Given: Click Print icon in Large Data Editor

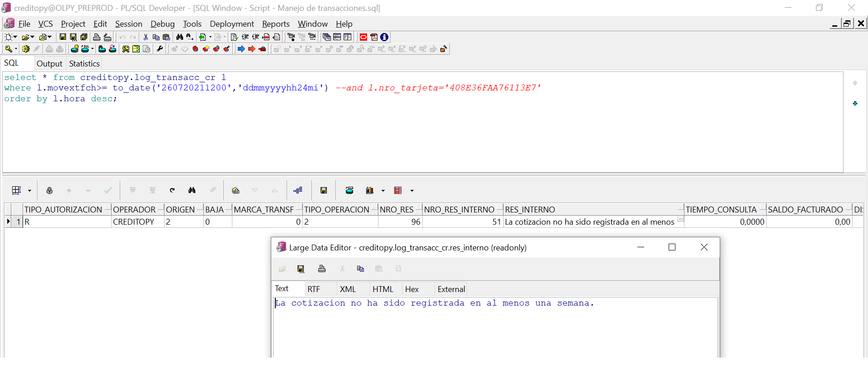Looking at the screenshot, I should [x=322, y=269].
